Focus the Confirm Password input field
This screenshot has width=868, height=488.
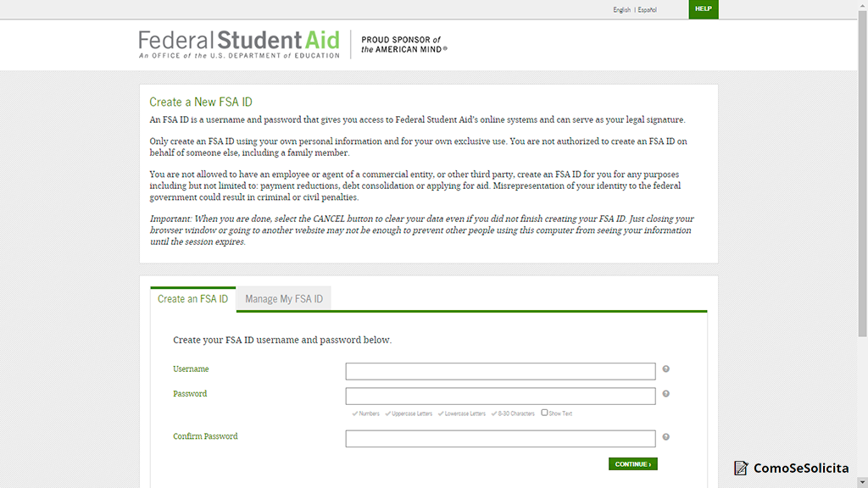(500, 439)
